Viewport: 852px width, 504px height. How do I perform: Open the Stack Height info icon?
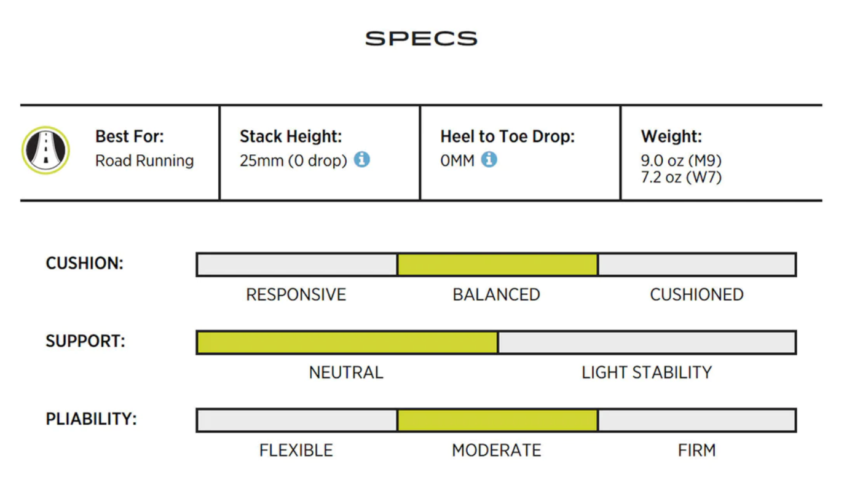pos(362,160)
